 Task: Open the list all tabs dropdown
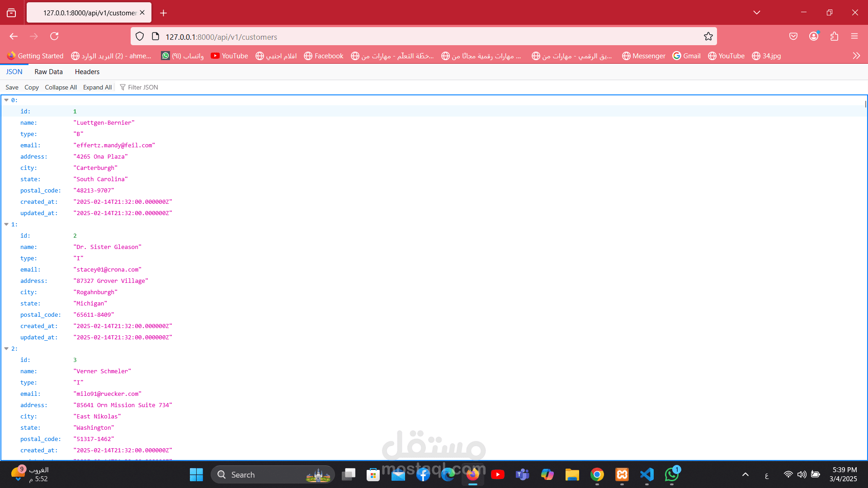click(x=756, y=13)
